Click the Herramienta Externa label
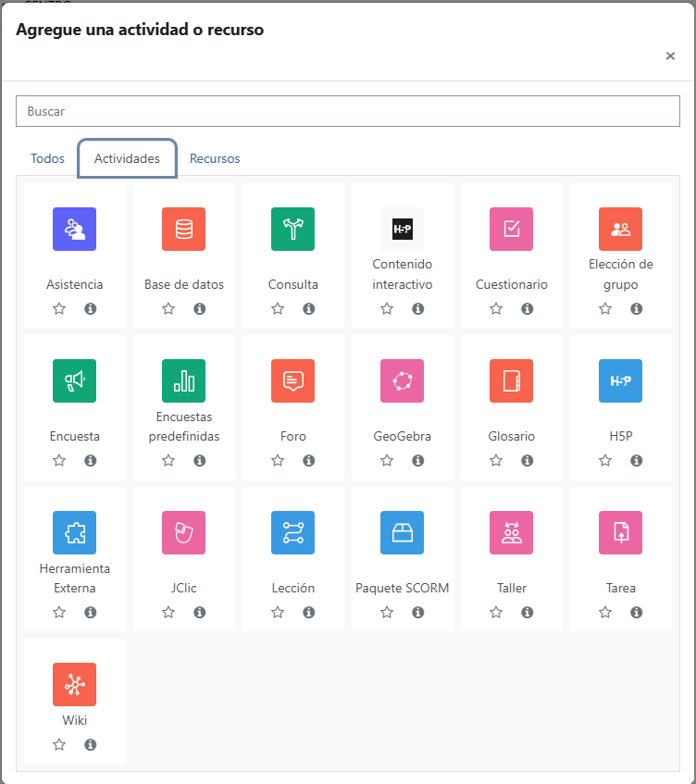 point(74,578)
